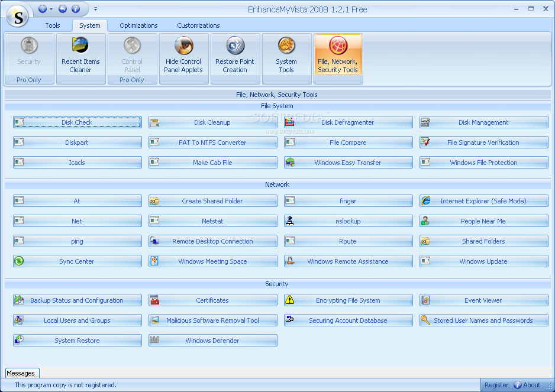Click the globe icon in the quick toolbar
555x392 pixels.
43,9
